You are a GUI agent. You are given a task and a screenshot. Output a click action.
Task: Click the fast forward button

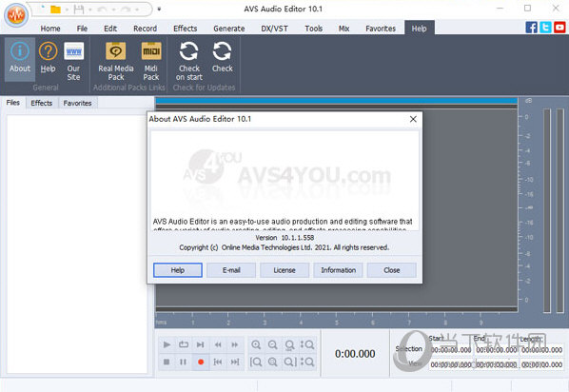pos(235,344)
